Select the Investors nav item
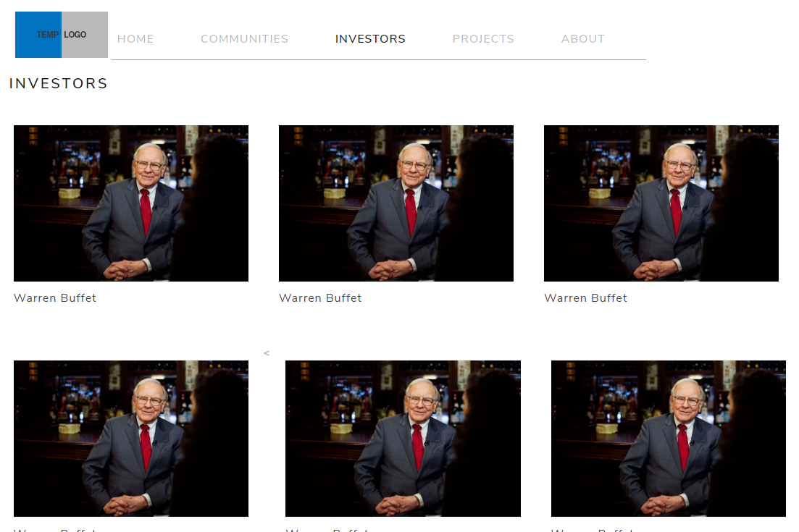Viewport: 799px width, 532px height. (370, 38)
